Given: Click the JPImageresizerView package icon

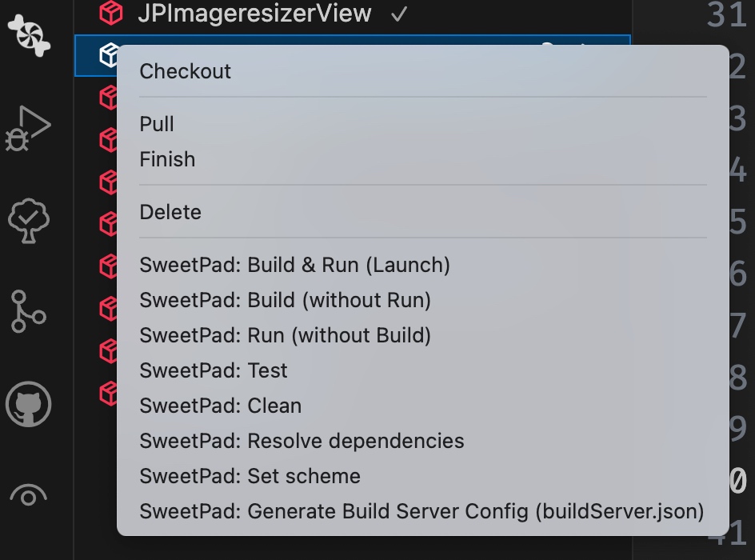Looking at the screenshot, I should tap(110, 13).
